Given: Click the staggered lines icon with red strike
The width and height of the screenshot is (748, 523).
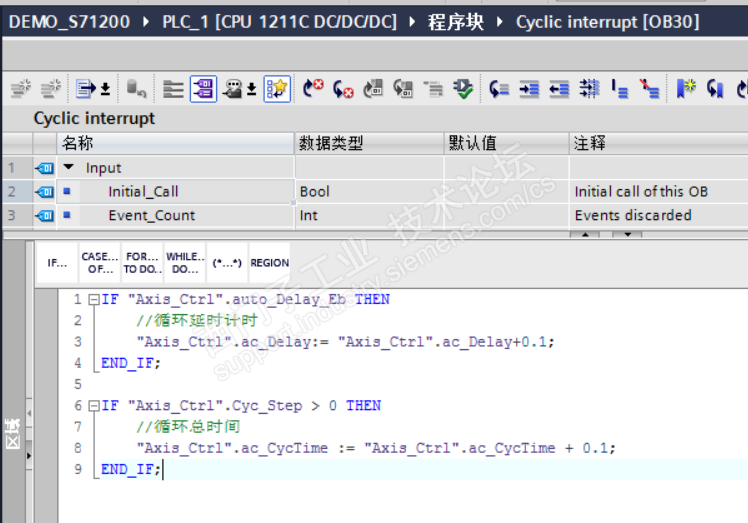Looking at the screenshot, I should coord(650,89).
